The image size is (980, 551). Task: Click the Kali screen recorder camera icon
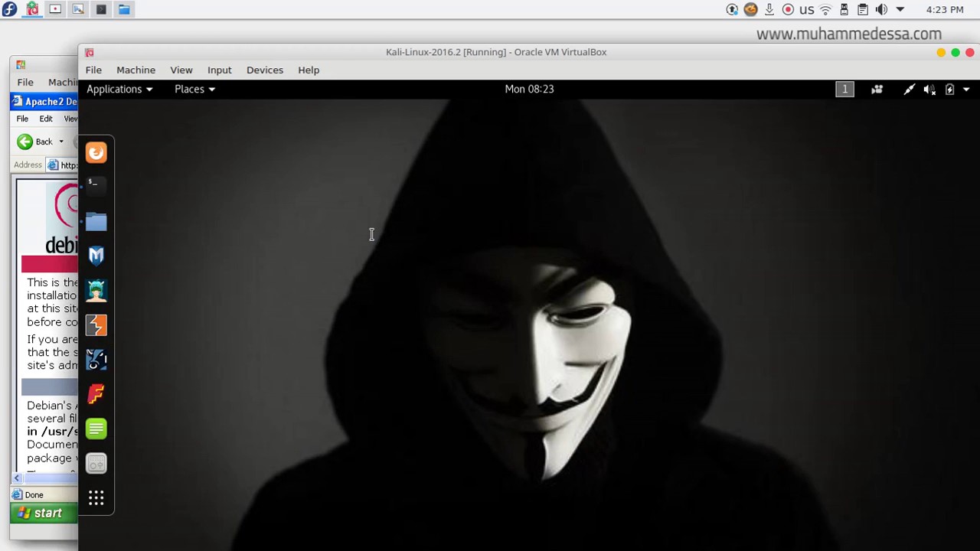[x=877, y=89]
